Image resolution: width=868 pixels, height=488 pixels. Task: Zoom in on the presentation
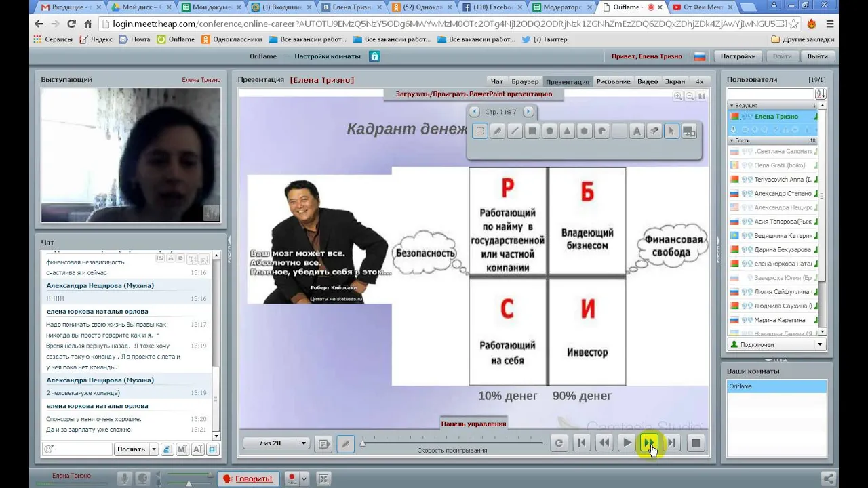click(677, 96)
